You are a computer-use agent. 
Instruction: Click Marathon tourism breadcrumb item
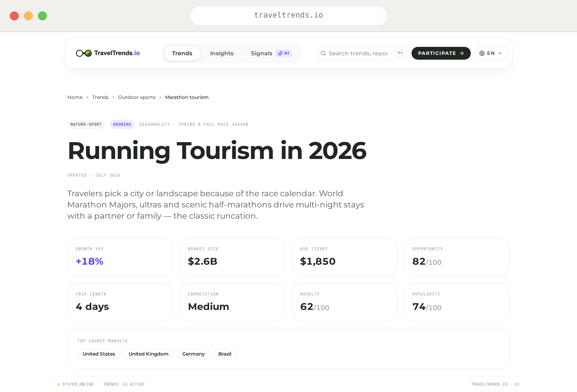click(187, 97)
